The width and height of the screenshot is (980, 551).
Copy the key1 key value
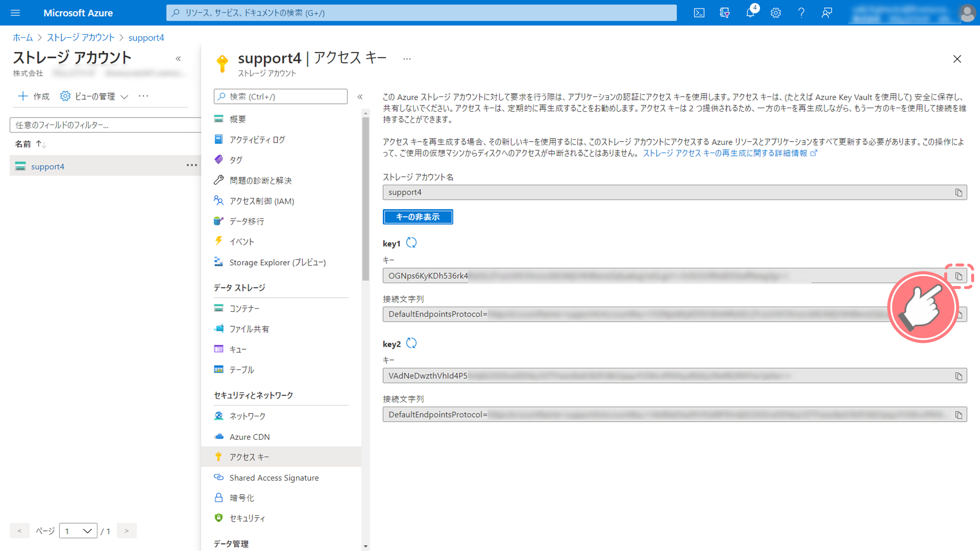(x=958, y=276)
